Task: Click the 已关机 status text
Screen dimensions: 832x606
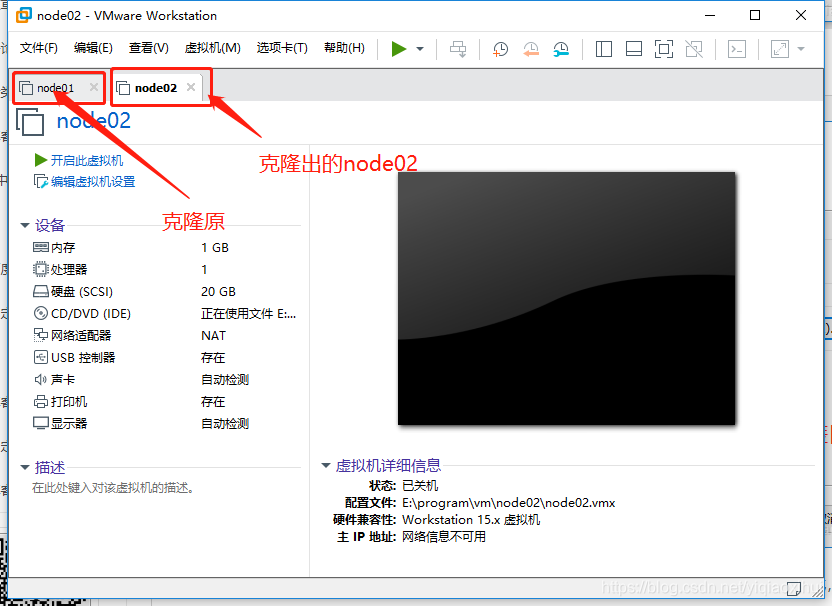Action: coord(420,486)
